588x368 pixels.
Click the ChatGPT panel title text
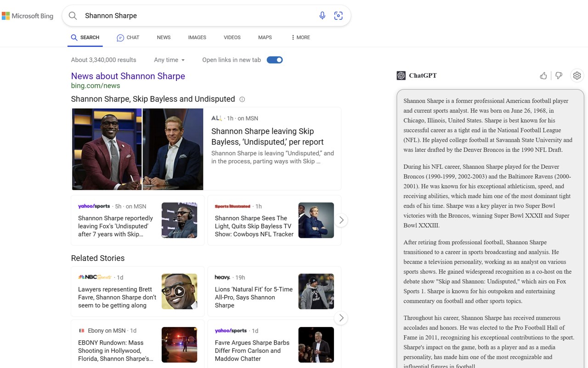click(423, 75)
